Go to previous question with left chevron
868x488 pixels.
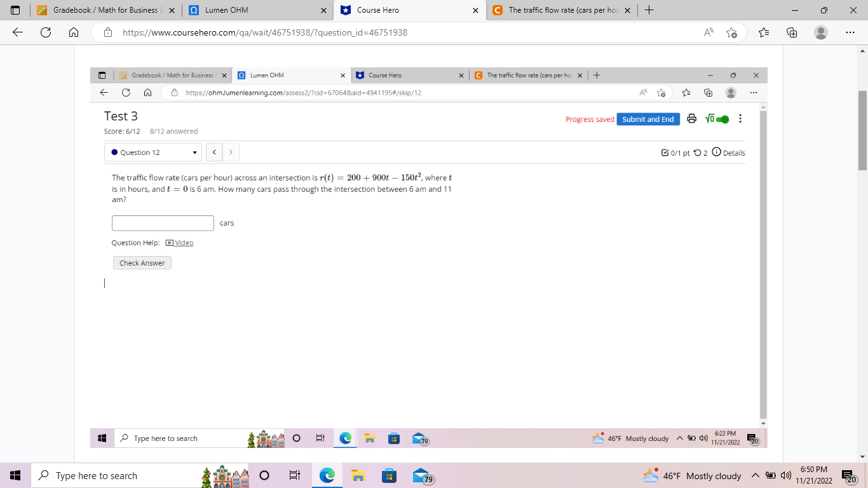tap(214, 152)
